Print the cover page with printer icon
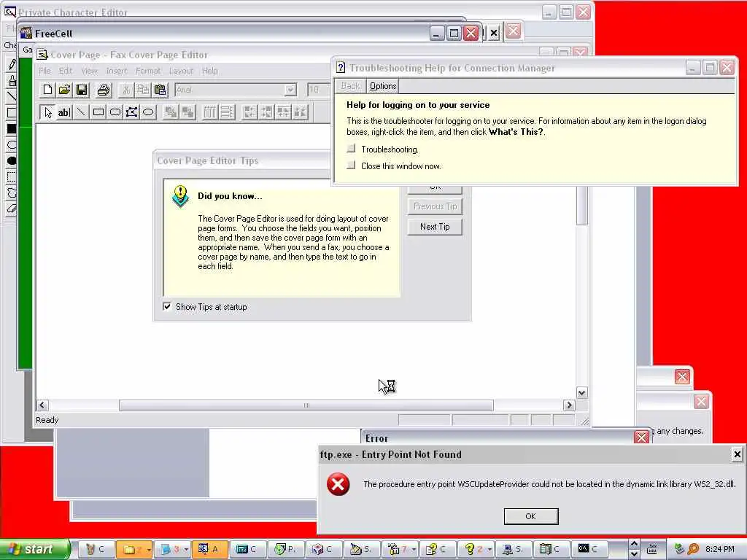Image resolution: width=747 pixels, height=560 pixels. (x=104, y=90)
